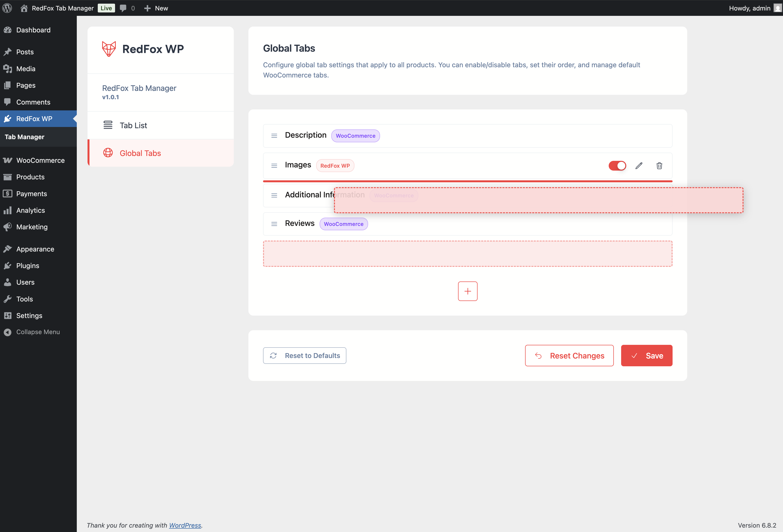
Task: Click the Media sidebar icon
Action: point(8,69)
